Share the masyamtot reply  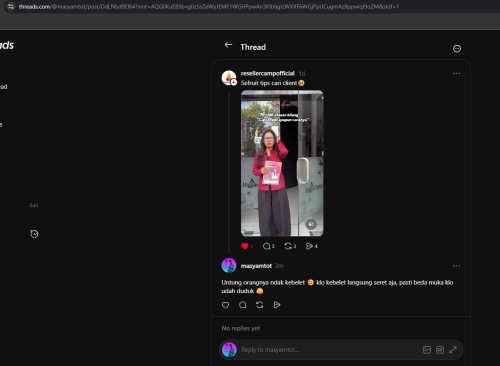point(277,305)
